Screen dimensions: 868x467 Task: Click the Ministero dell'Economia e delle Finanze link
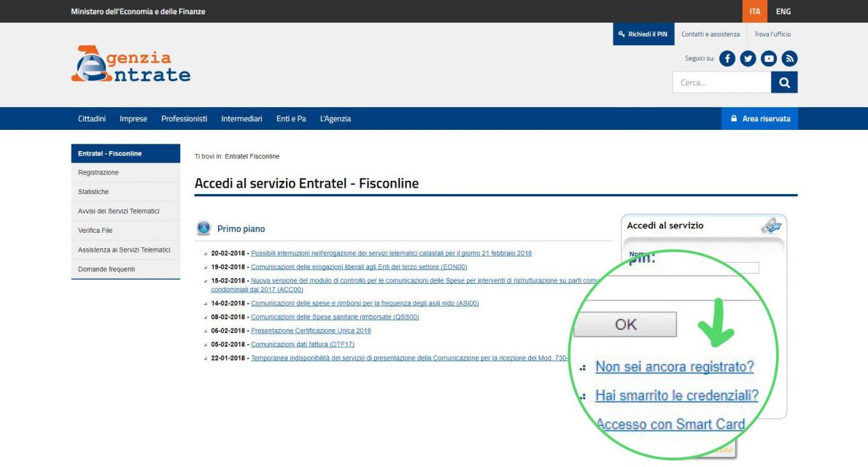click(x=138, y=11)
